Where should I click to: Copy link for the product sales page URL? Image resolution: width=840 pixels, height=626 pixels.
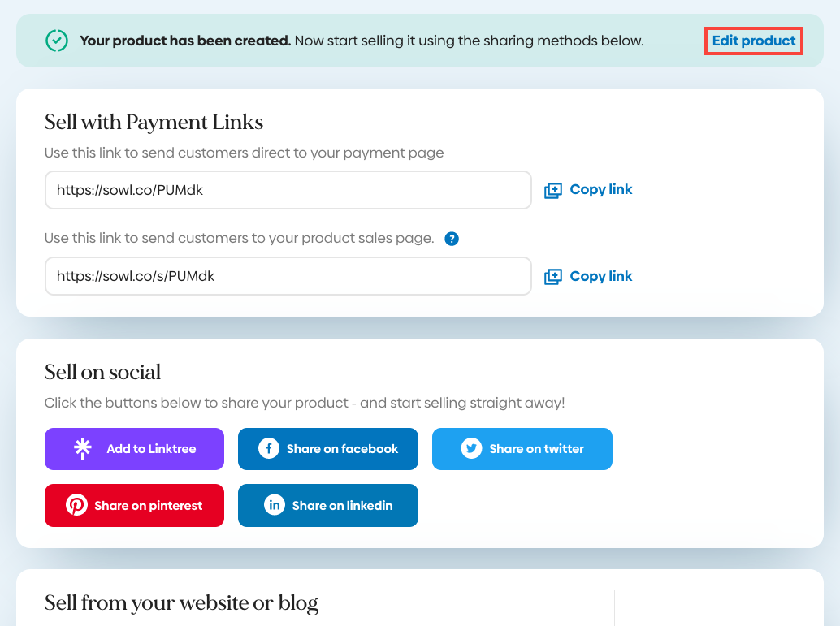(600, 277)
